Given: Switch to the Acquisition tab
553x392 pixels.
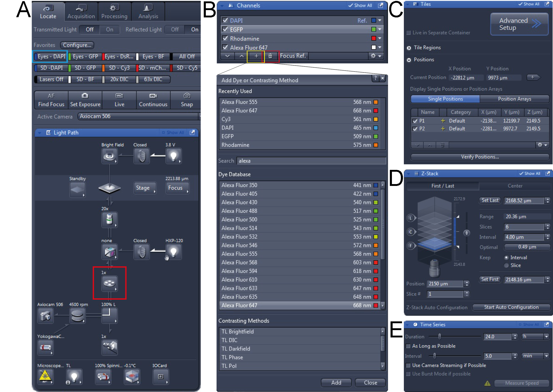Looking at the screenshot, I should click(81, 12).
